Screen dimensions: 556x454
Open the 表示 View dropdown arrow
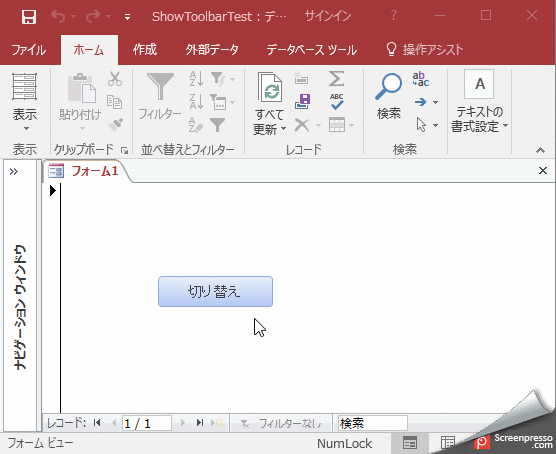coord(26,128)
